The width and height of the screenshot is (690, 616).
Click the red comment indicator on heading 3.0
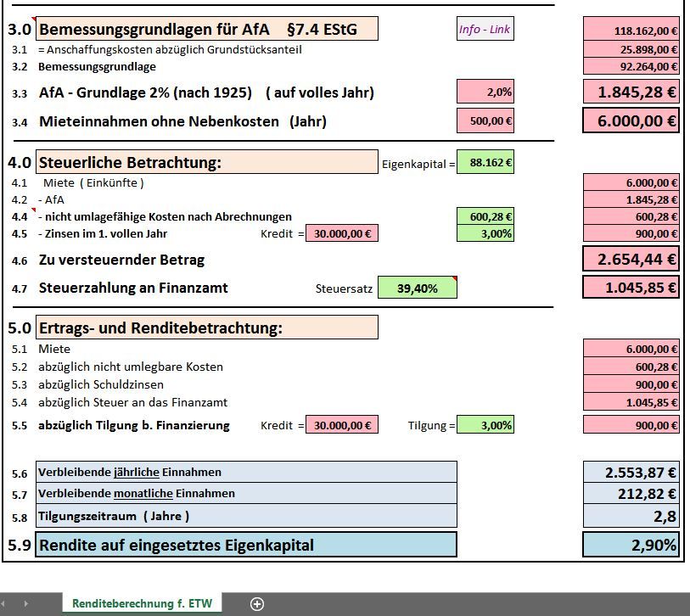click(36, 18)
